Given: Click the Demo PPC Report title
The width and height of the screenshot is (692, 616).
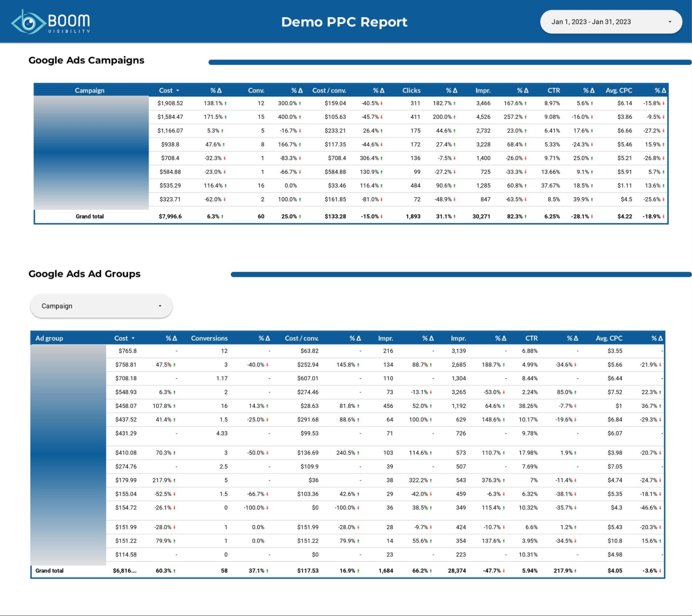Looking at the screenshot, I should click(344, 22).
